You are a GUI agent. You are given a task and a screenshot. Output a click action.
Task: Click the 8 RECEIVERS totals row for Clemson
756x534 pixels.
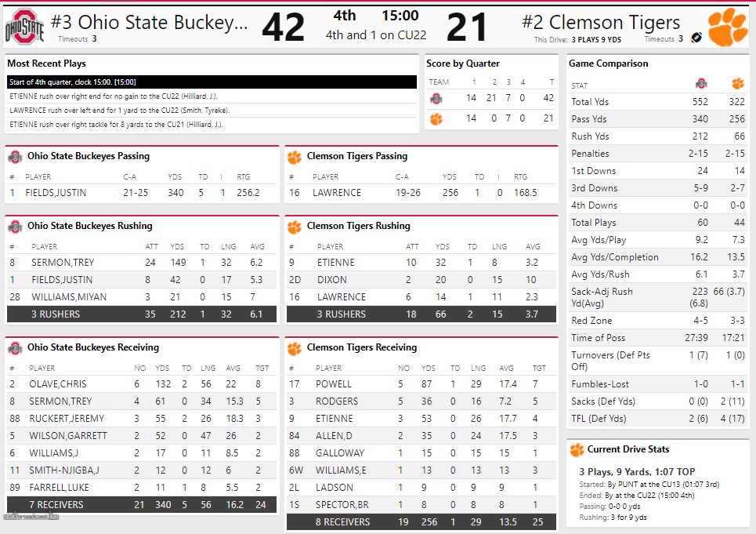(421, 521)
